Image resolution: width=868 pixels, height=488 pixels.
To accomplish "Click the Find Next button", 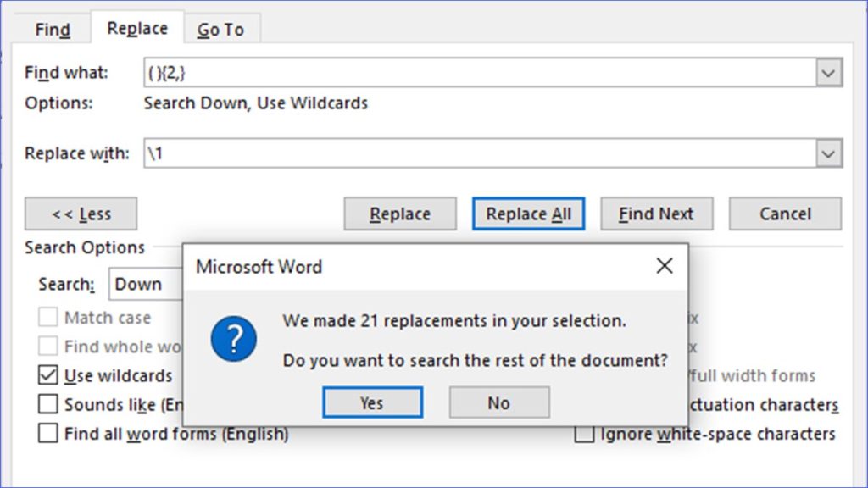I will [656, 214].
